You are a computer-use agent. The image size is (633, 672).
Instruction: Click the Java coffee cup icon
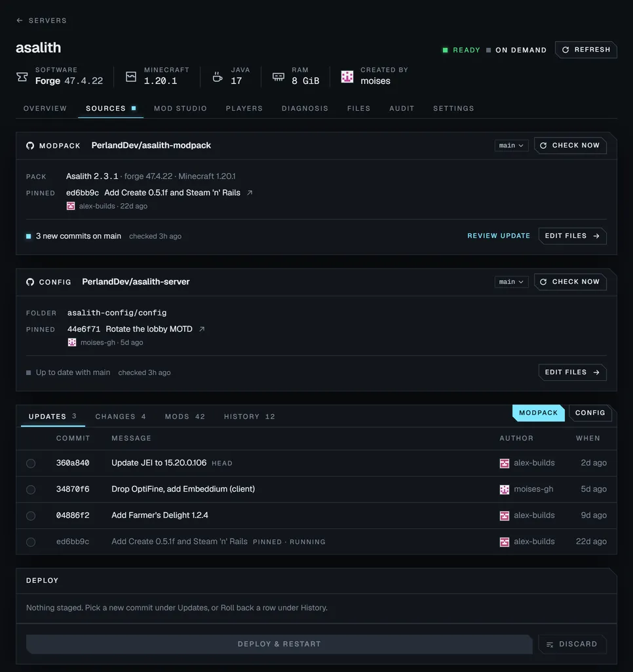coord(218,77)
